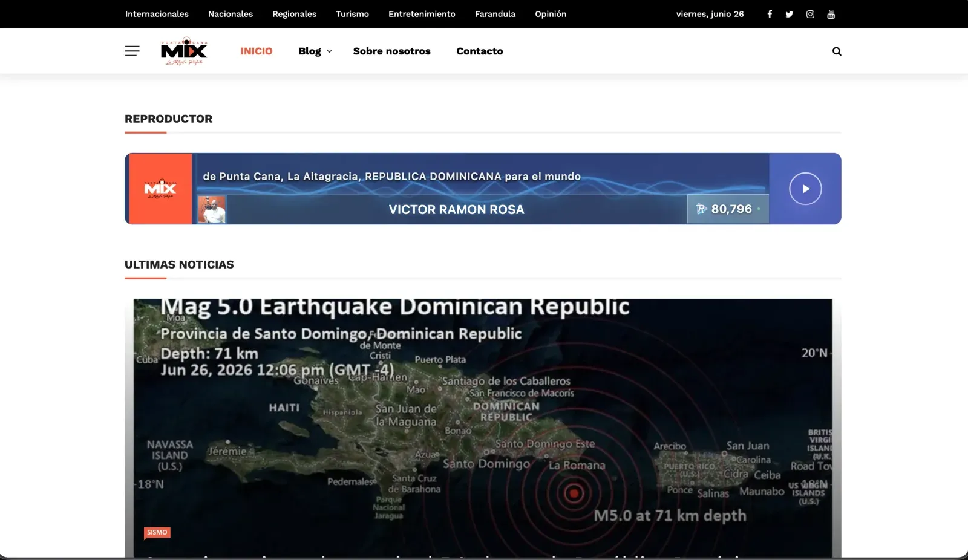Viewport: 968px width, 560px height.
Task: Visit the Facebook page icon
Action: [770, 14]
